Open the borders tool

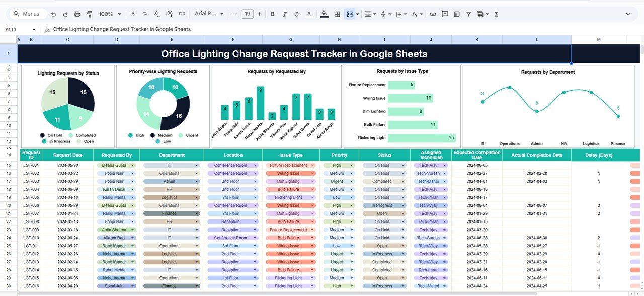pyautogui.click(x=337, y=14)
